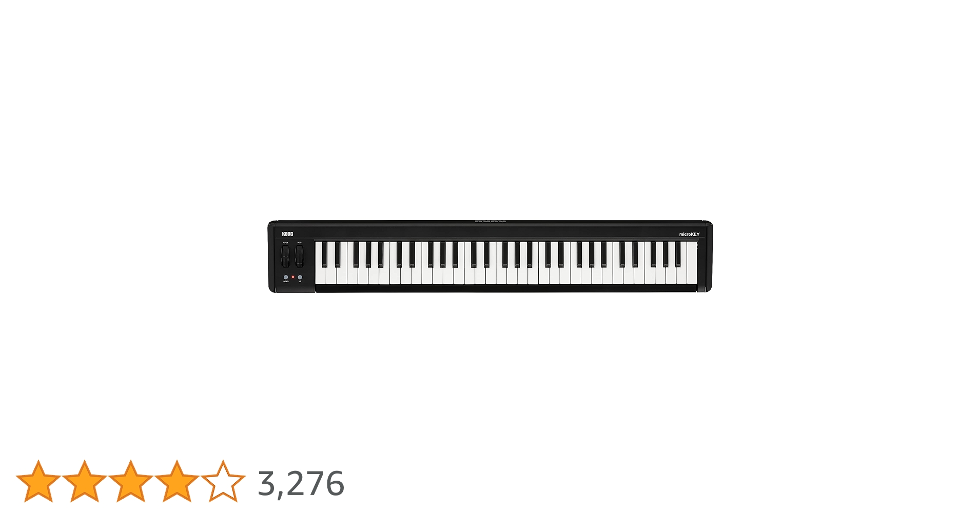Open the 3,276 ratings count

pos(301,483)
